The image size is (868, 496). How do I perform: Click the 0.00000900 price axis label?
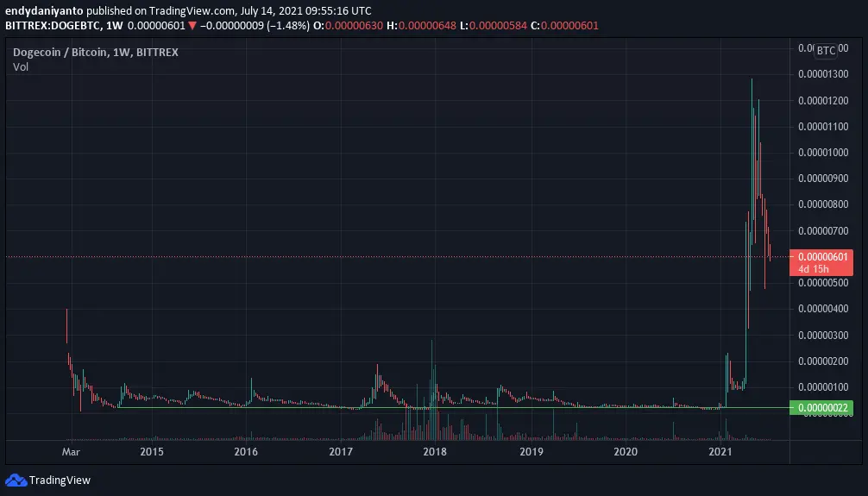823,179
